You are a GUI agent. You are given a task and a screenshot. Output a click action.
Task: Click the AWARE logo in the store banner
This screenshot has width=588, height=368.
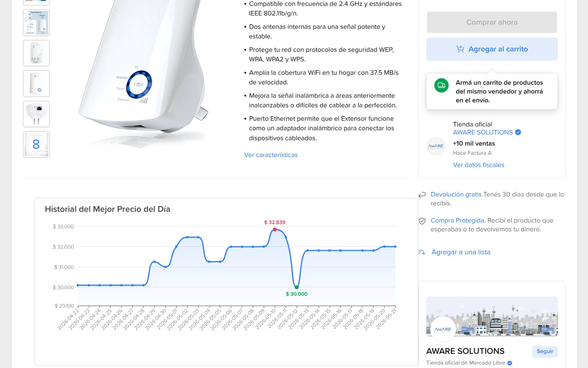443,329
